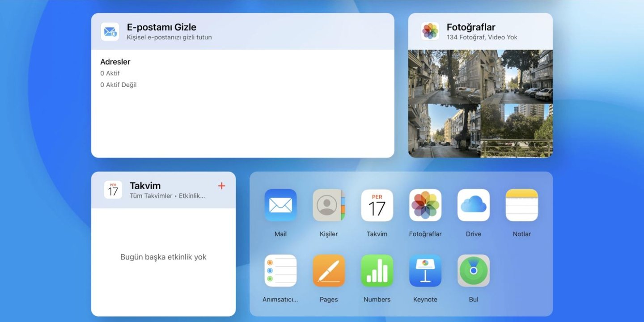The height and width of the screenshot is (322, 644).
Task: Launch the Numbers app icon
Action: click(x=377, y=271)
